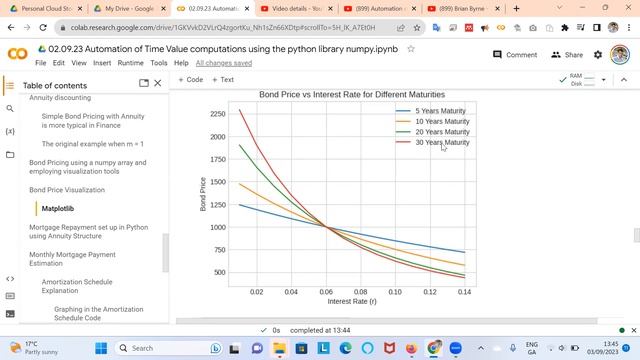Open the Insert menu
The height and width of the screenshot is (360, 640).
(x=102, y=63)
